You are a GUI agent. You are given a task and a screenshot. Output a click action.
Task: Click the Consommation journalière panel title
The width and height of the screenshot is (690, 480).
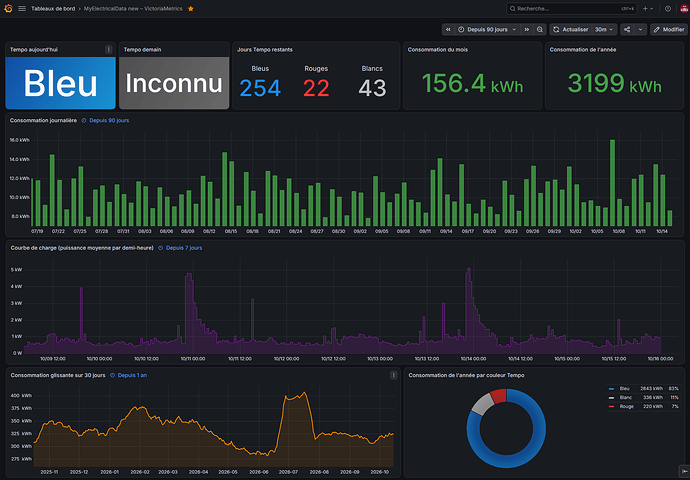[x=43, y=121]
